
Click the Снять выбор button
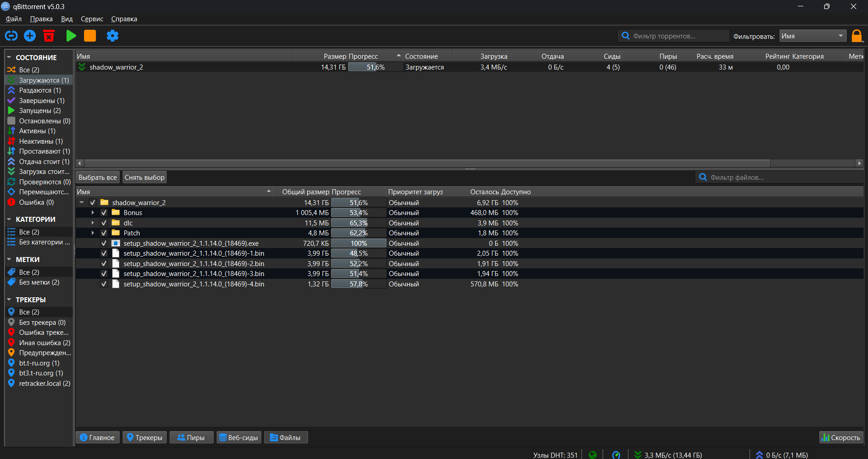[x=144, y=178]
